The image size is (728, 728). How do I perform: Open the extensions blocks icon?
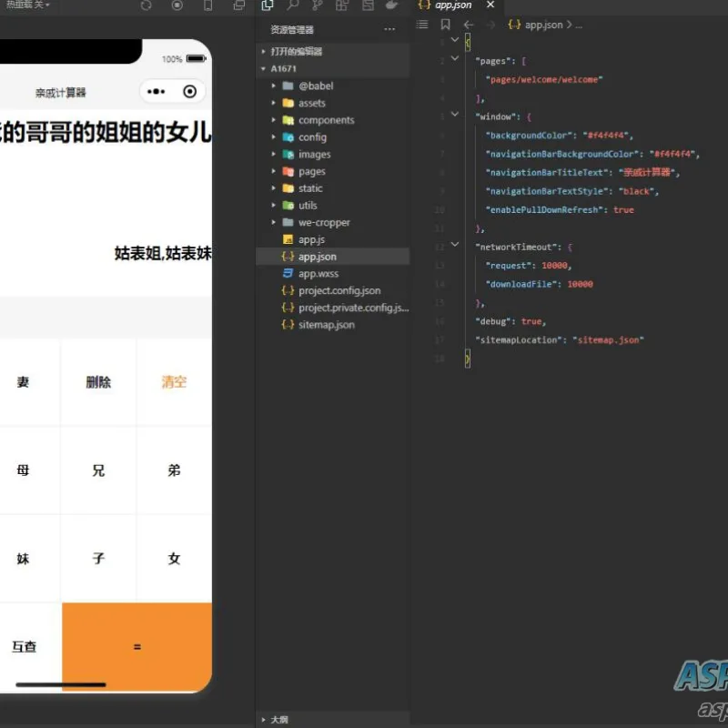(342, 5)
